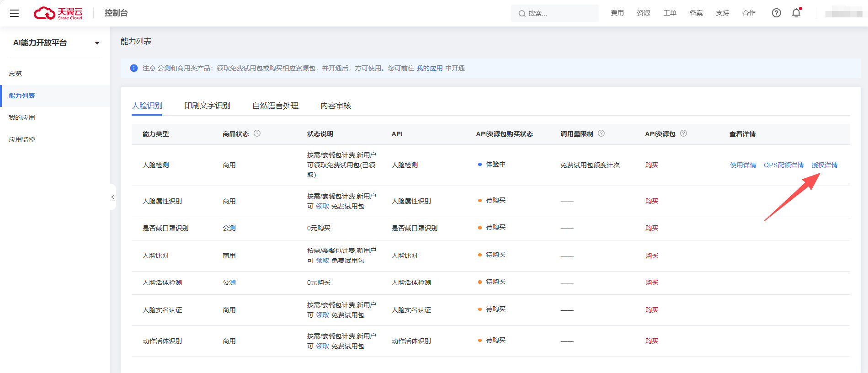Click the 授权详情 link for 人脸检测
868x373 pixels.
coord(824,165)
